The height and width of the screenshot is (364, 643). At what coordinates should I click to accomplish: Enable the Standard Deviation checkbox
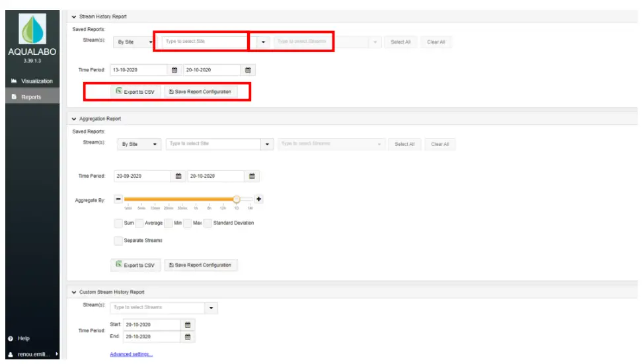pos(208,223)
